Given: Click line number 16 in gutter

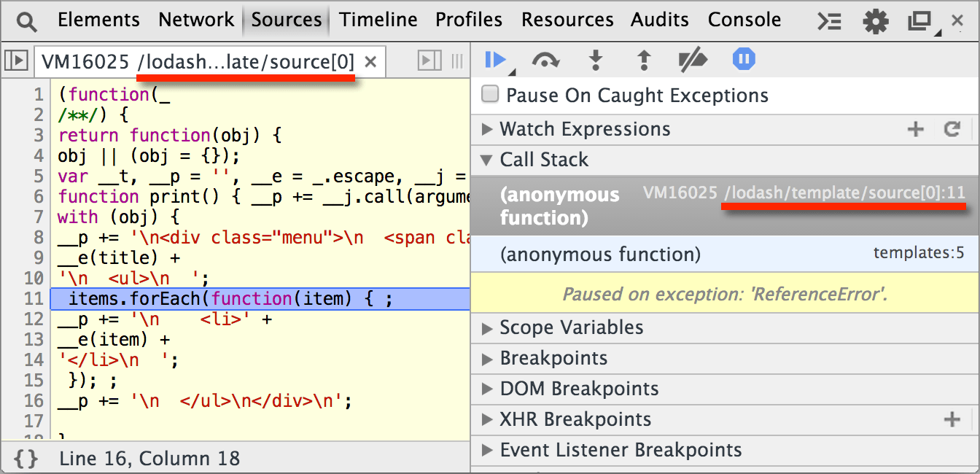Looking at the screenshot, I should click(x=34, y=400).
